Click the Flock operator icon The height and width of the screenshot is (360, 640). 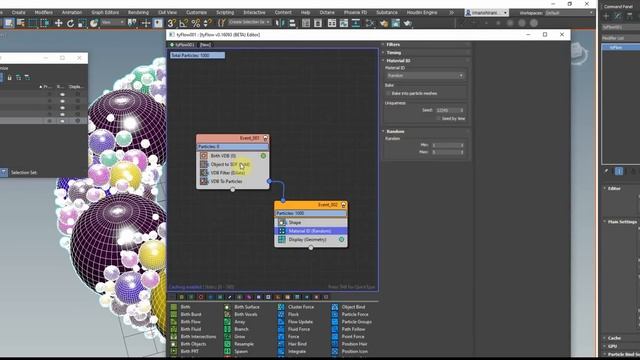click(281, 314)
